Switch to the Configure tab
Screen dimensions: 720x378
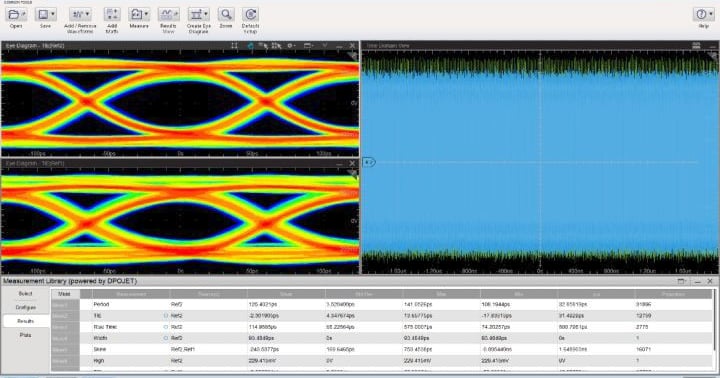pyautogui.click(x=26, y=307)
